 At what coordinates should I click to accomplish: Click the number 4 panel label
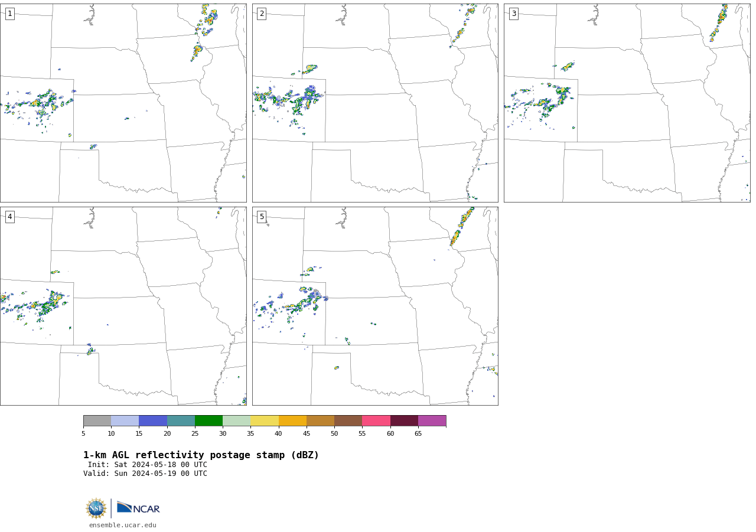pos(9,217)
